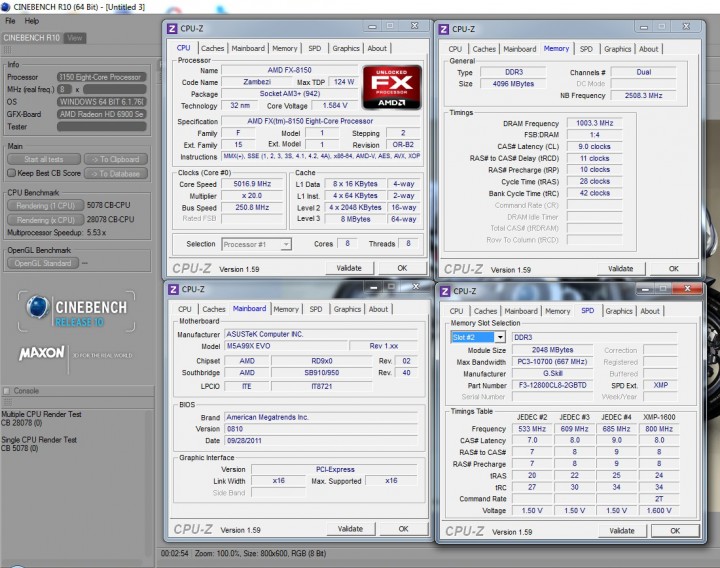Click the OpenGL Standard button
Screen dimensions: 720x568
(43, 263)
